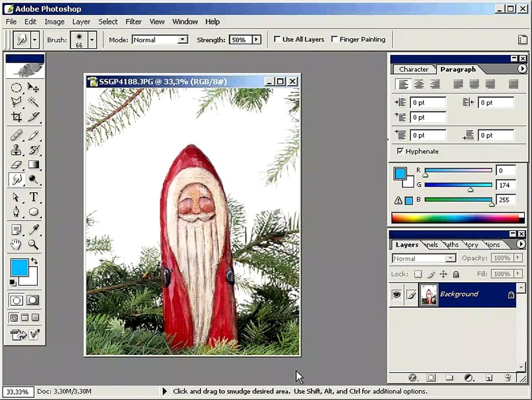Select the Burn tool
The height and width of the screenshot is (400, 532).
tap(33, 179)
